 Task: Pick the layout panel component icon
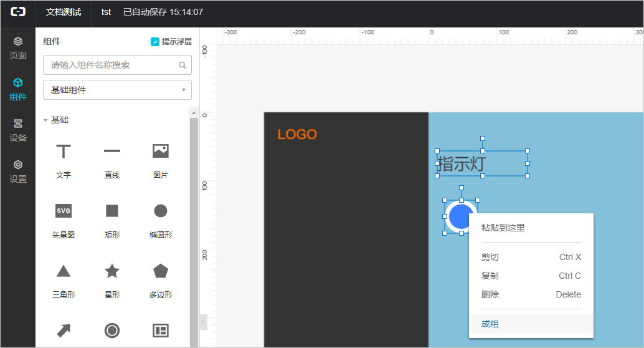pyautogui.click(x=161, y=331)
